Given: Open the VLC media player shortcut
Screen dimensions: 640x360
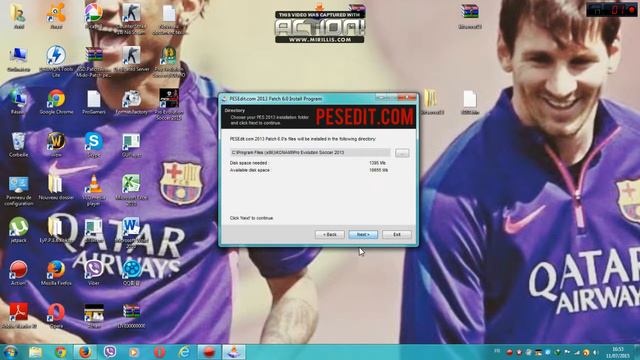Looking at the screenshot, I should coord(93,190).
